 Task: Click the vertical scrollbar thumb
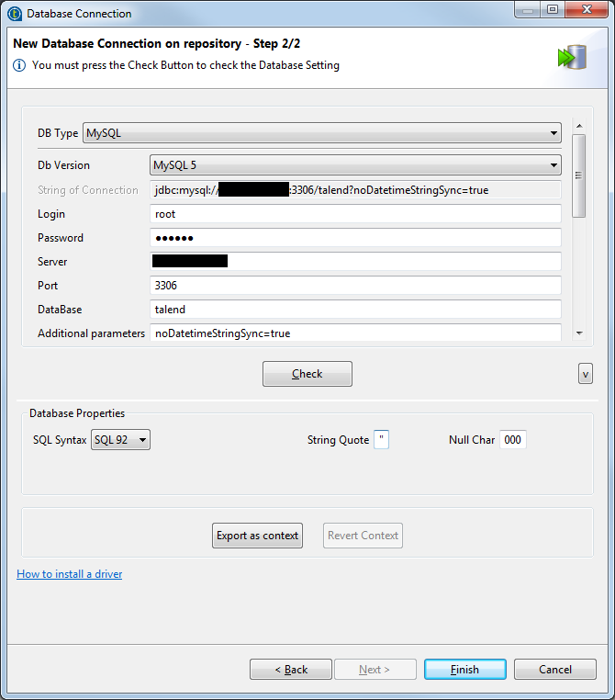(x=579, y=175)
